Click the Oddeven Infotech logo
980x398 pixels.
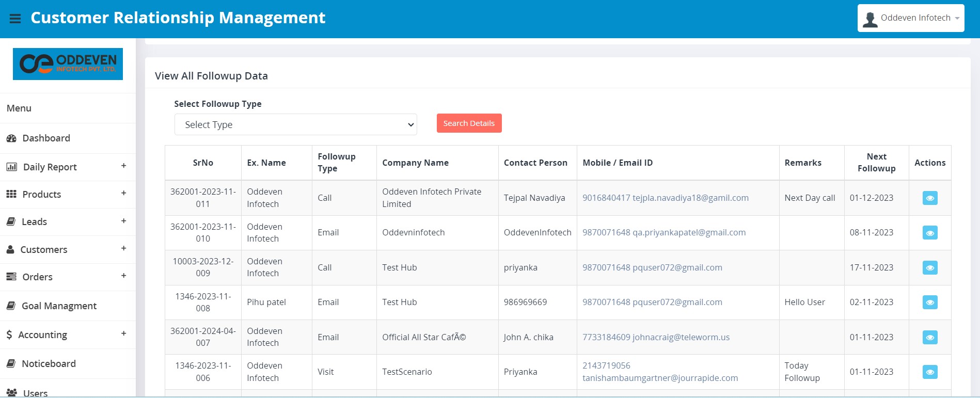click(68, 64)
